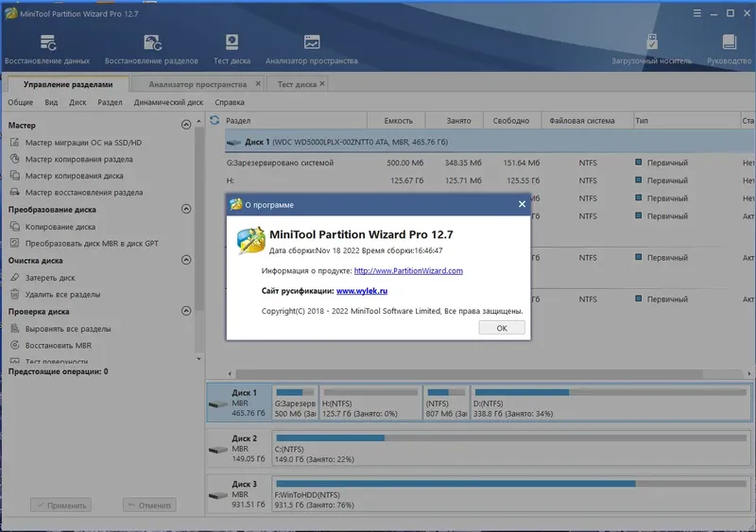Screen dimensions: 756x532
Task: Open the Общие menu
Action: pyautogui.click(x=20, y=102)
